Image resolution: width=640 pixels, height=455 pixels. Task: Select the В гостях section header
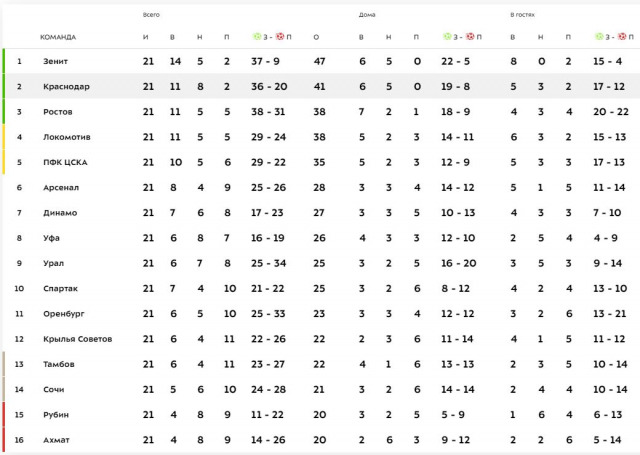524,15
